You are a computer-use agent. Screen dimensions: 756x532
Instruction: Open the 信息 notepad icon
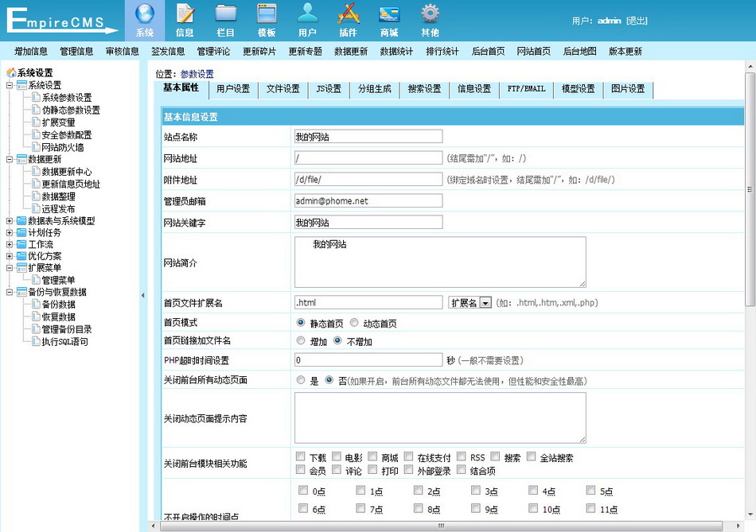click(x=185, y=14)
